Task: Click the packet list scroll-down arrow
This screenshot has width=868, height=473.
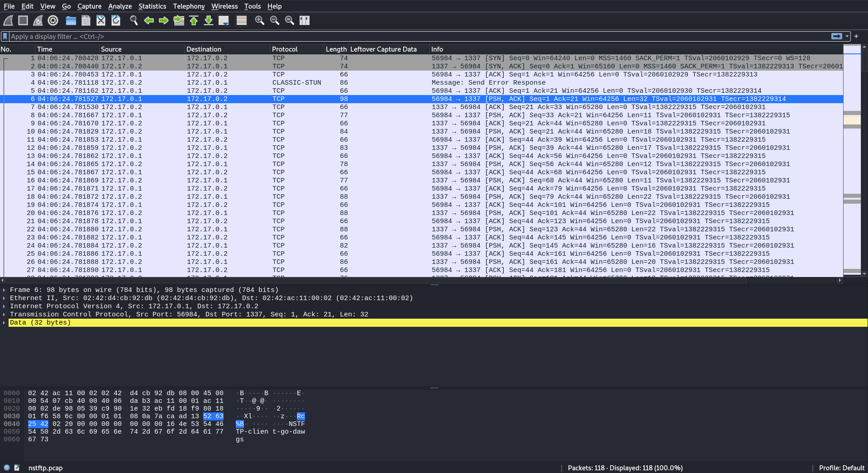Action: click(864, 274)
